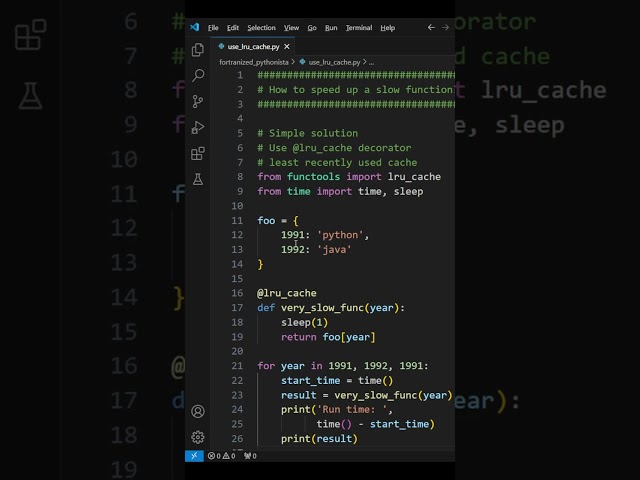Screen dimensions: 640x480
Task: Open the Selection menu
Action: pyautogui.click(x=261, y=28)
